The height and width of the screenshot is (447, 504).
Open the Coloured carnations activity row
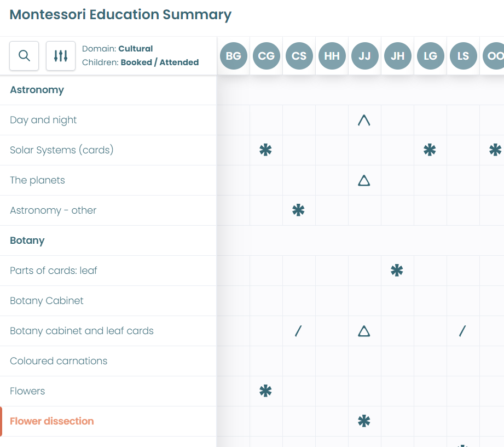click(x=108, y=361)
